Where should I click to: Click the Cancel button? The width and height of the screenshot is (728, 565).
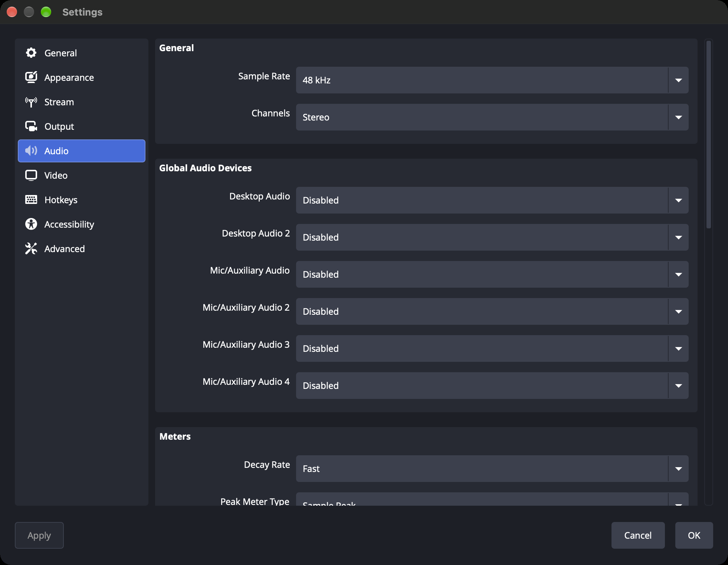pos(638,535)
